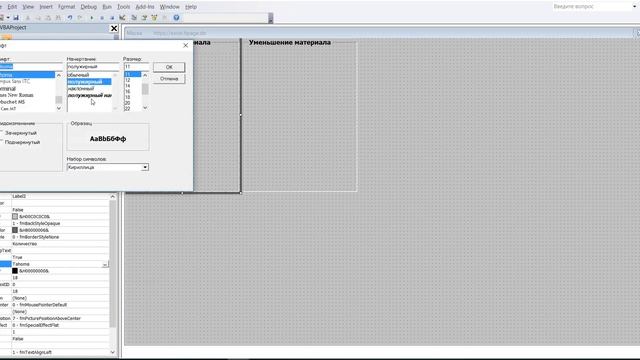
Task: Confirm the font dialog with OK
Action: point(169,67)
